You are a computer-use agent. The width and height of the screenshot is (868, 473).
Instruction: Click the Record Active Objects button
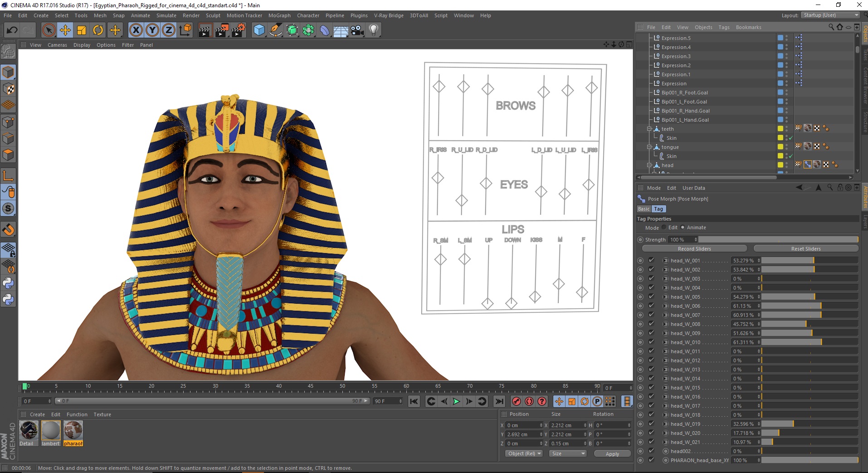point(516,401)
